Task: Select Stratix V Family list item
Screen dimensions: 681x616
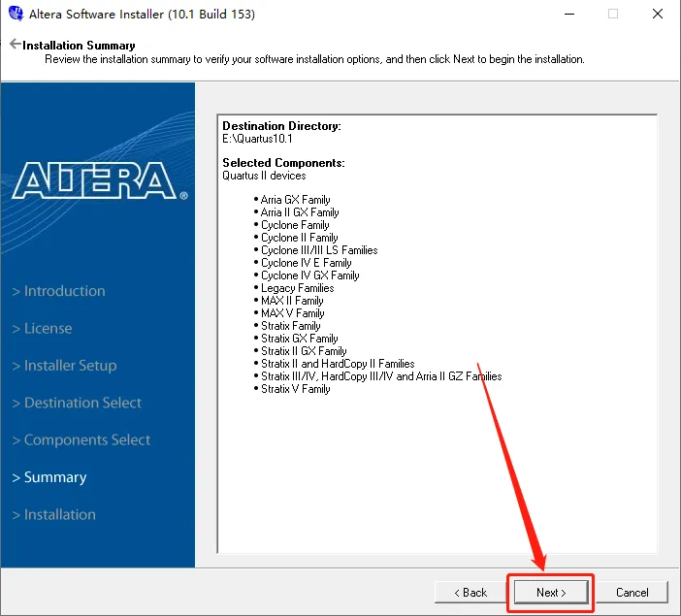Action: pos(295,389)
